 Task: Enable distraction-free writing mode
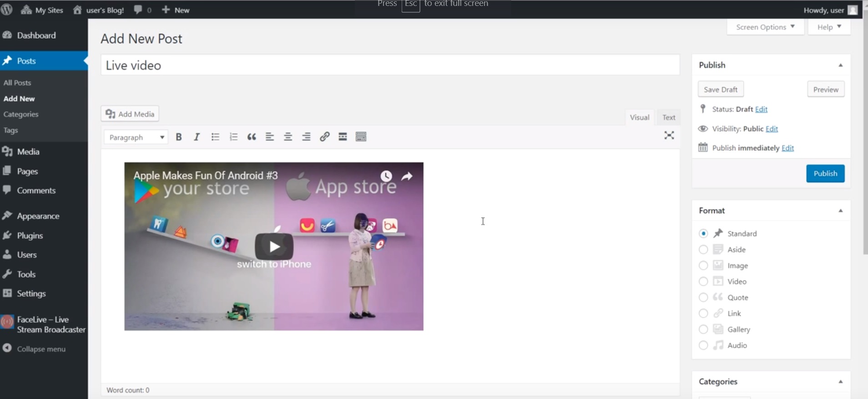click(x=669, y=135)
